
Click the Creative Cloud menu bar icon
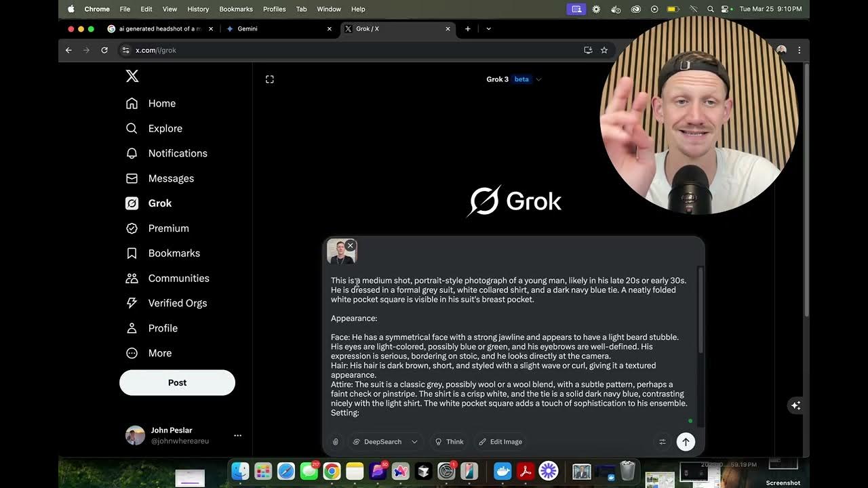click(x=635, y=9)
